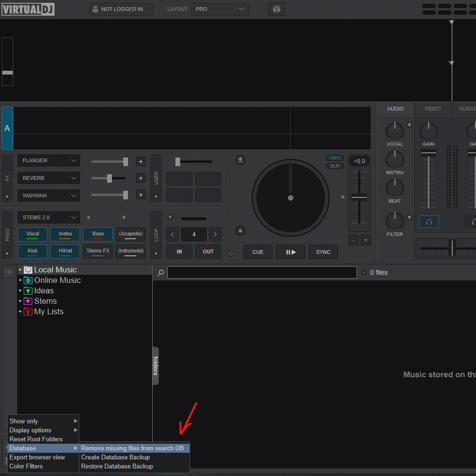The image size is (476, 476).
Task: Open the Display options submenu
Action: [x=43, y=430]
